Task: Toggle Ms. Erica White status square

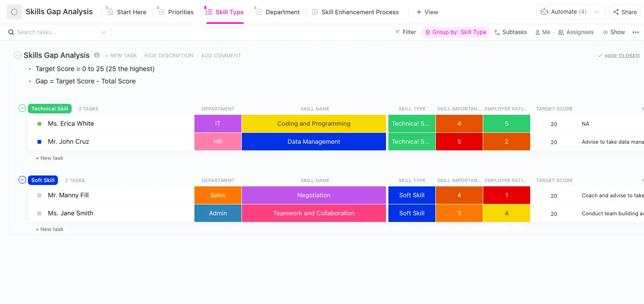Action: [39, 124]
